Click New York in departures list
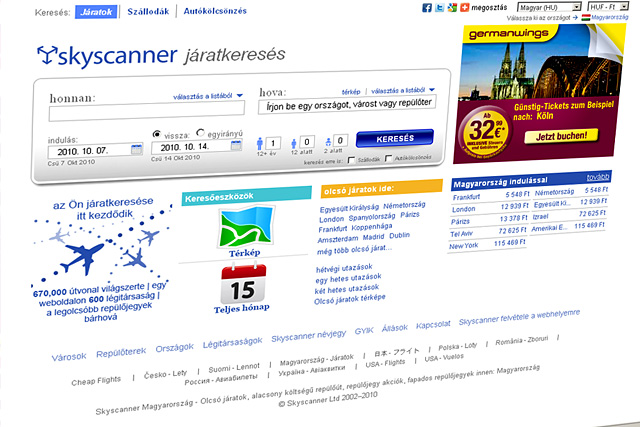The height and width of the screenshot is (427, 640). [463, 246]
